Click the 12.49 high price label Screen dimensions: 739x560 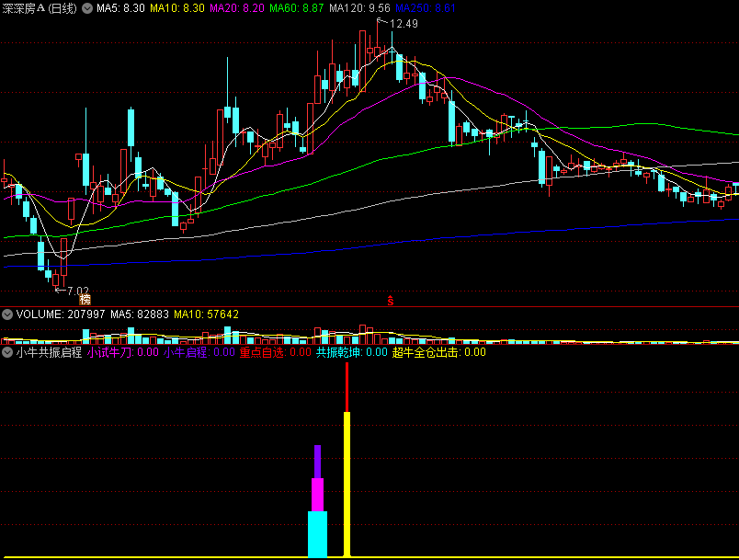tap(404, 24)
